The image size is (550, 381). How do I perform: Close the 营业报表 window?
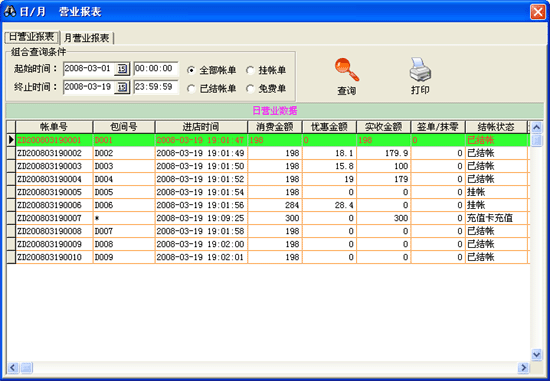538,12
